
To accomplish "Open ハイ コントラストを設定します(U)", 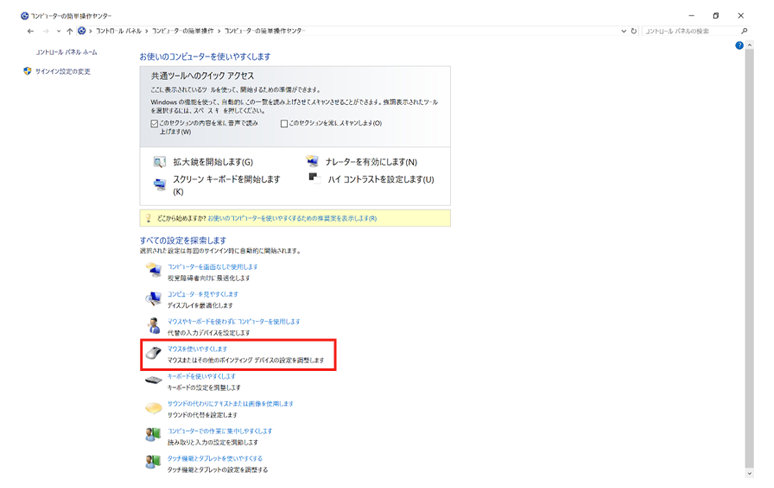I will pos(381,180).
